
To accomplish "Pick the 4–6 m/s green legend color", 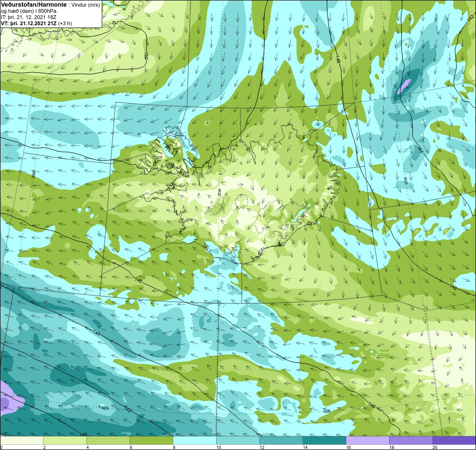I will (x=108, y=440).
